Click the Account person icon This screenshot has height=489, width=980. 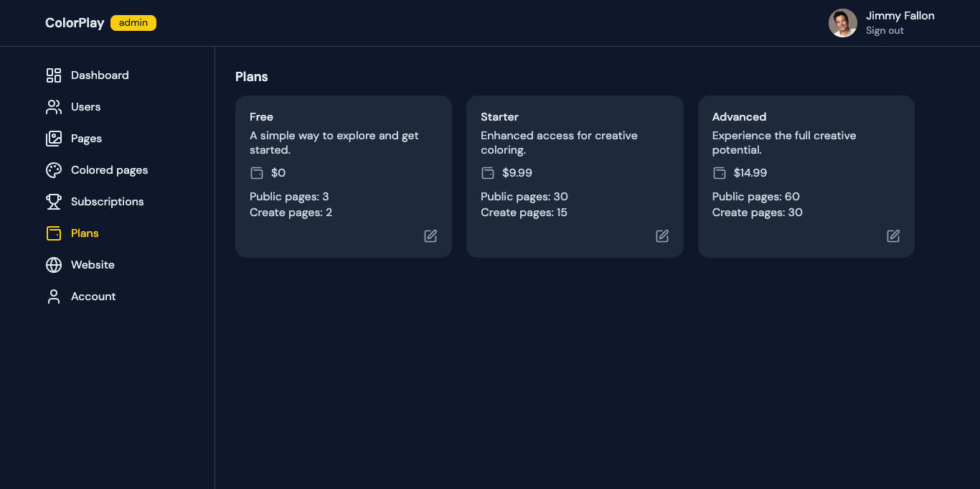coord(54,297)
